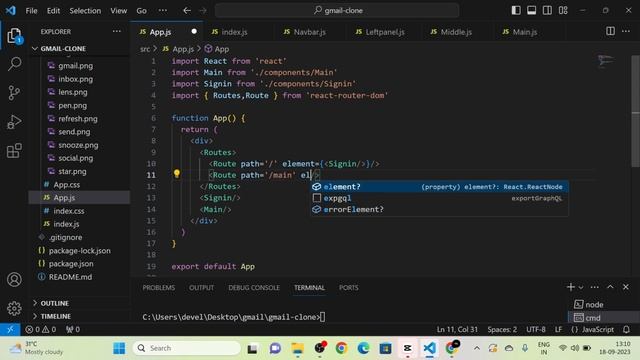Open the editor More Actions menu
This screenshot has height=360, width=640.
coord(626,31)
